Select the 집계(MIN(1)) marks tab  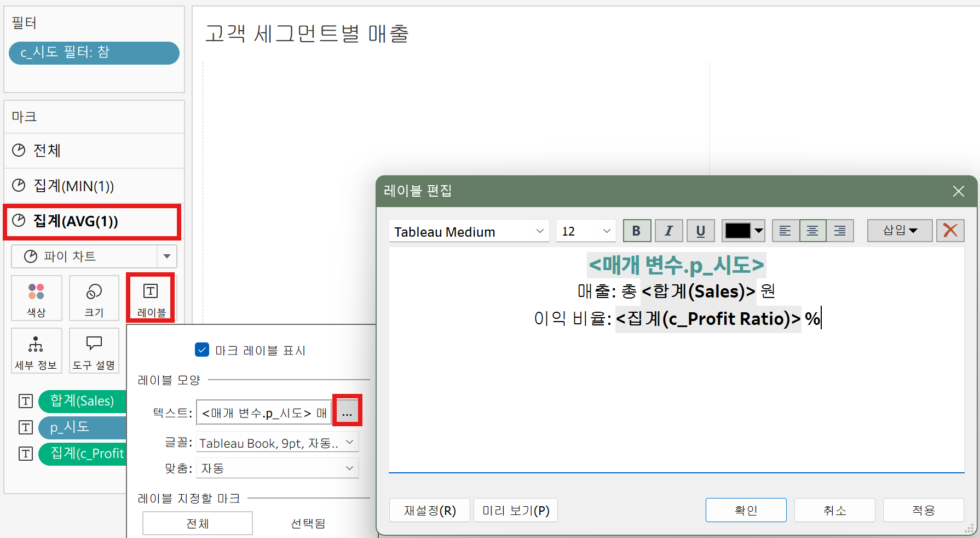point(93,186)
